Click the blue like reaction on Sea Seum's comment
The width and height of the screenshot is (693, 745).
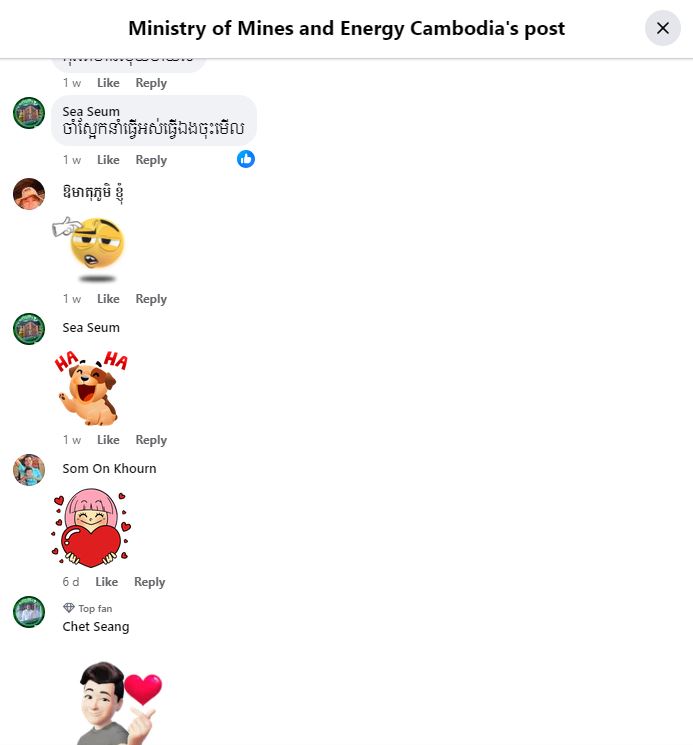[x=246, y=159]
